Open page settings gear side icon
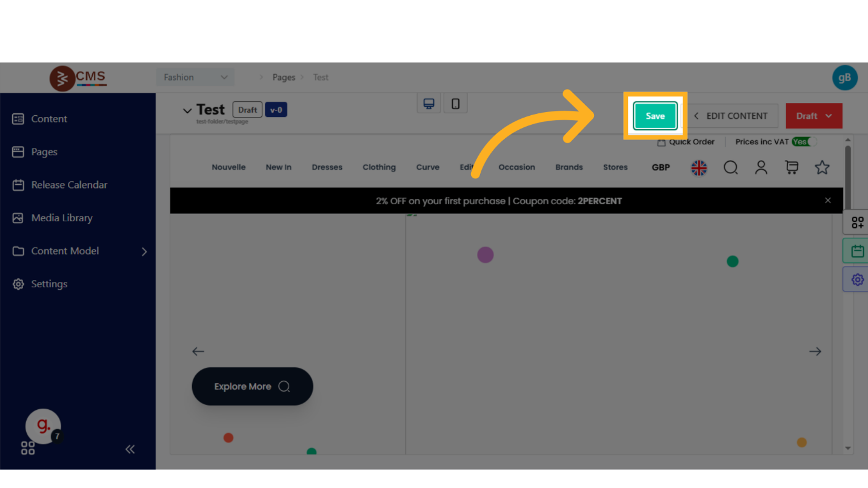Viewport: 868px width, 488px height. click(x=857, y=279)
